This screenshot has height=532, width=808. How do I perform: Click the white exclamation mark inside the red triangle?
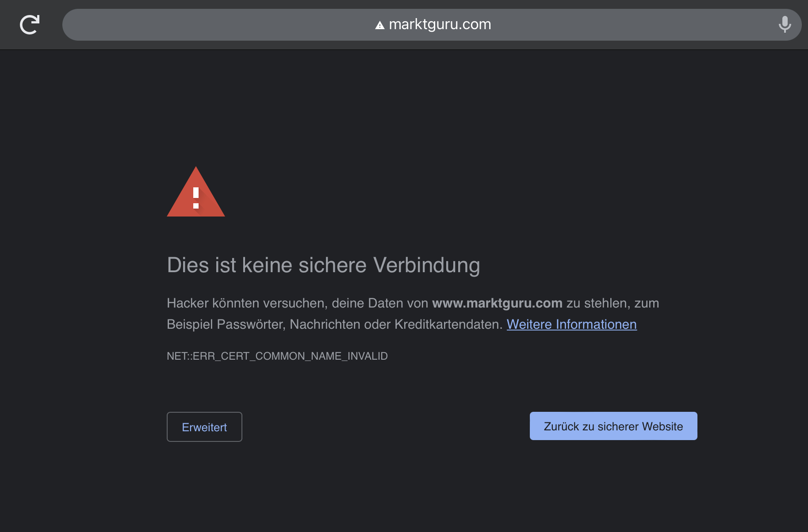coord(196,198)
